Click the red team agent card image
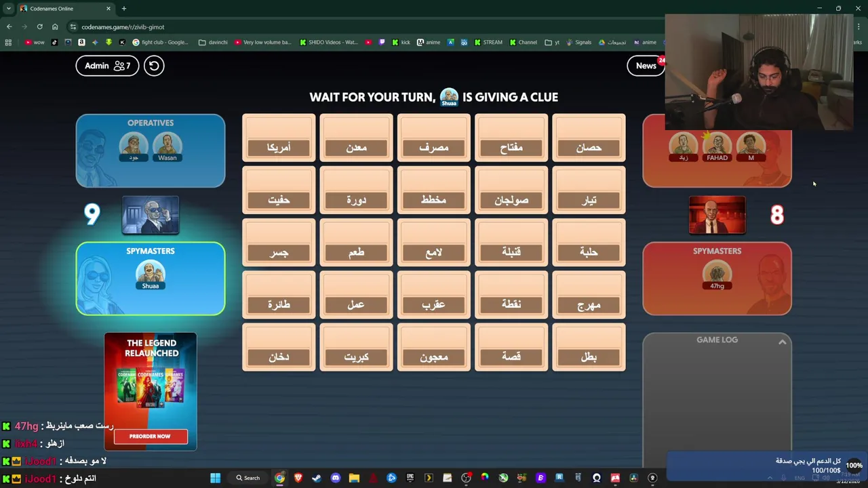 pyautogui.click(x=717, y=215)
